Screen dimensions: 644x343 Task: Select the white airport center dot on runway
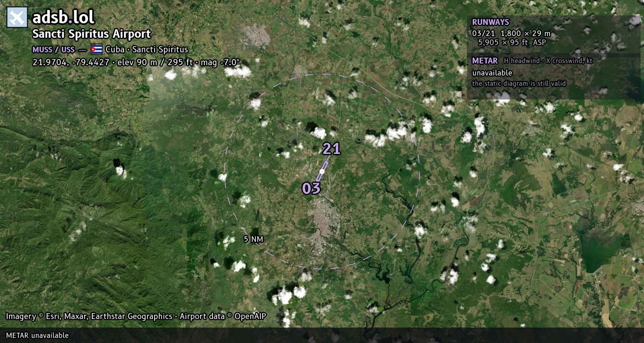tap(322, 171)
